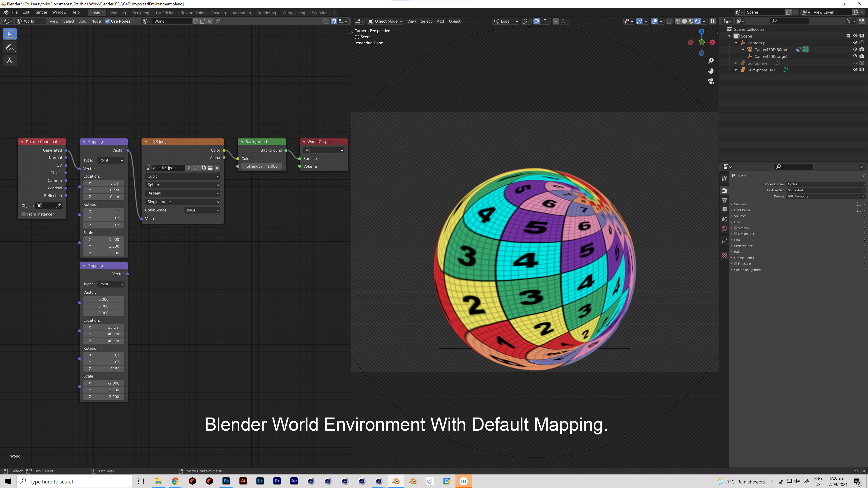Enable the Motion Blur checkbox
The width and height of the screenshot is (868, 488).
736,234
